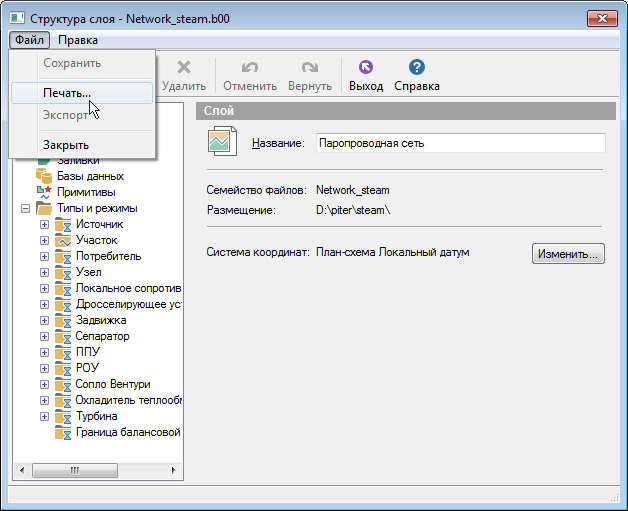
Task: Expand the Участок node
Action: click(x=44, y=241)
